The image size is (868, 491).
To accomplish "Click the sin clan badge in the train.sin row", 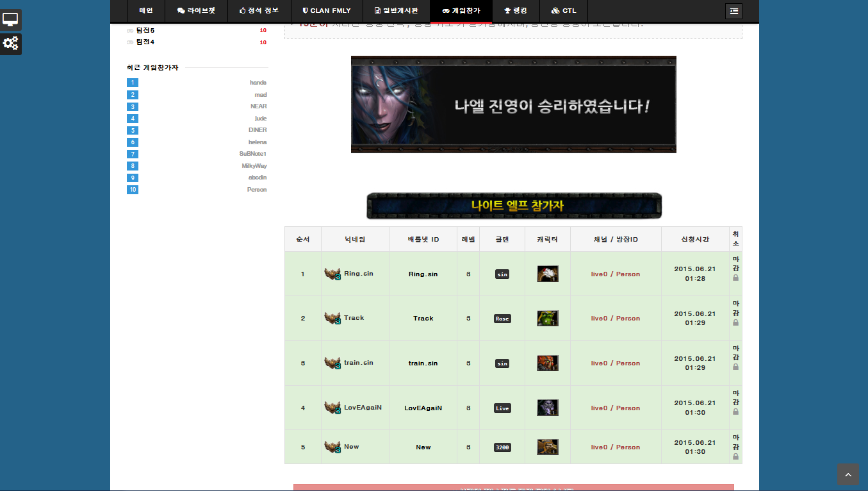I will tap(502, 363).
